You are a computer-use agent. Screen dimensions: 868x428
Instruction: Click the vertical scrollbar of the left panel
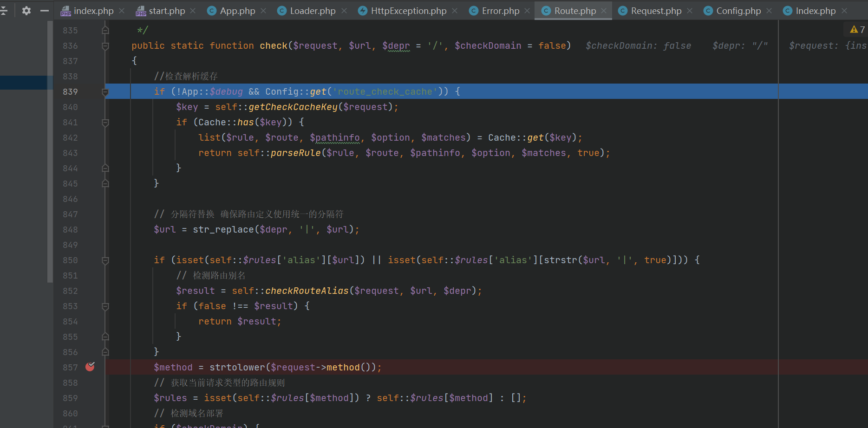pyautogui.click(x=50, y=151)
